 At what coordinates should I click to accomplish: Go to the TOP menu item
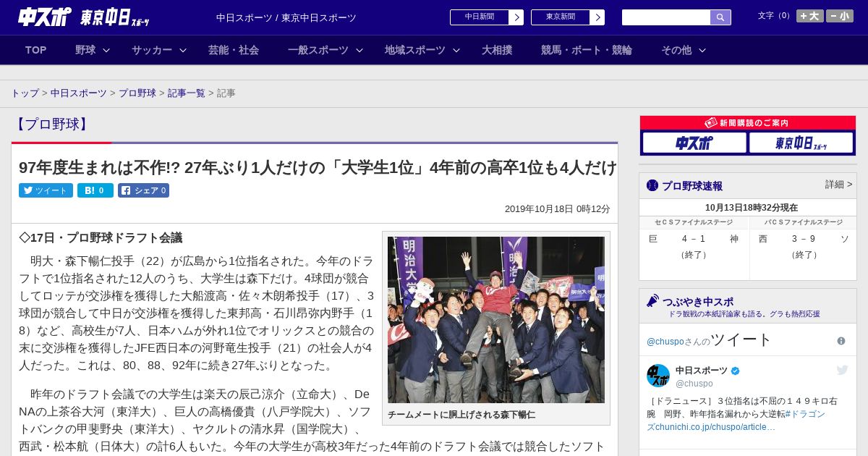(x=36, y=50)
